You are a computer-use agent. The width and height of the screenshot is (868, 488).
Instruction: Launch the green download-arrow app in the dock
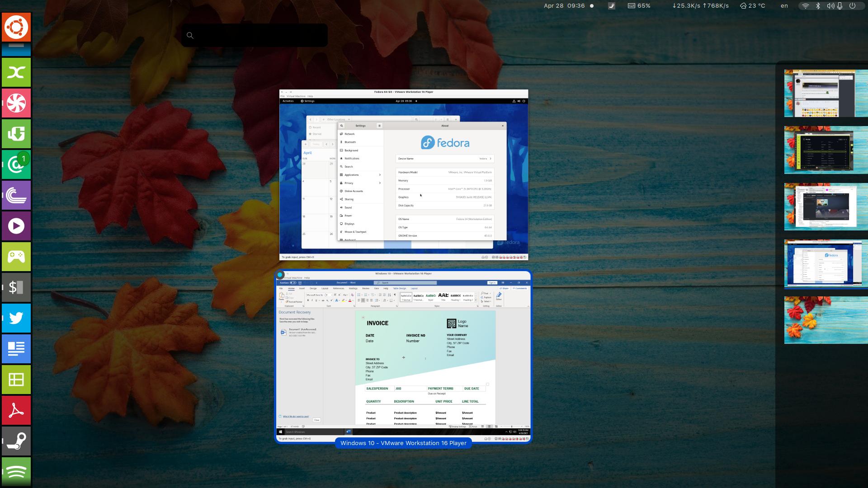(16, 134)
